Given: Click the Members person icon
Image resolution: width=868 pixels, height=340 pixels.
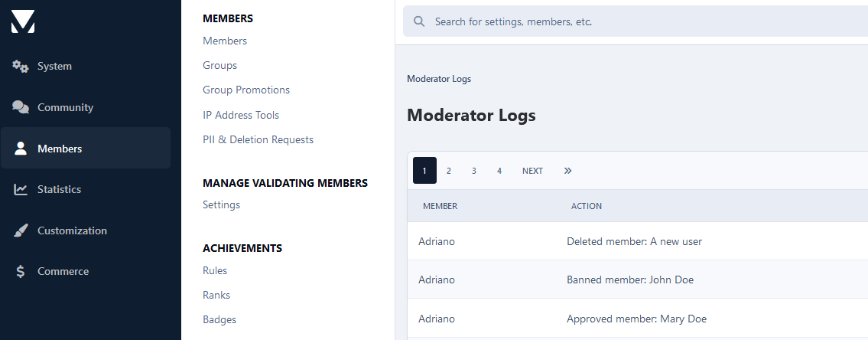Looking at the screenshot, I should coord(21,148).
